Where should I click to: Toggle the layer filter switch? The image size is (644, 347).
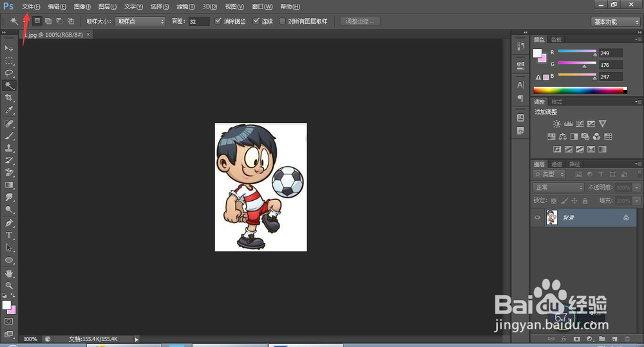tap(639, 174)
